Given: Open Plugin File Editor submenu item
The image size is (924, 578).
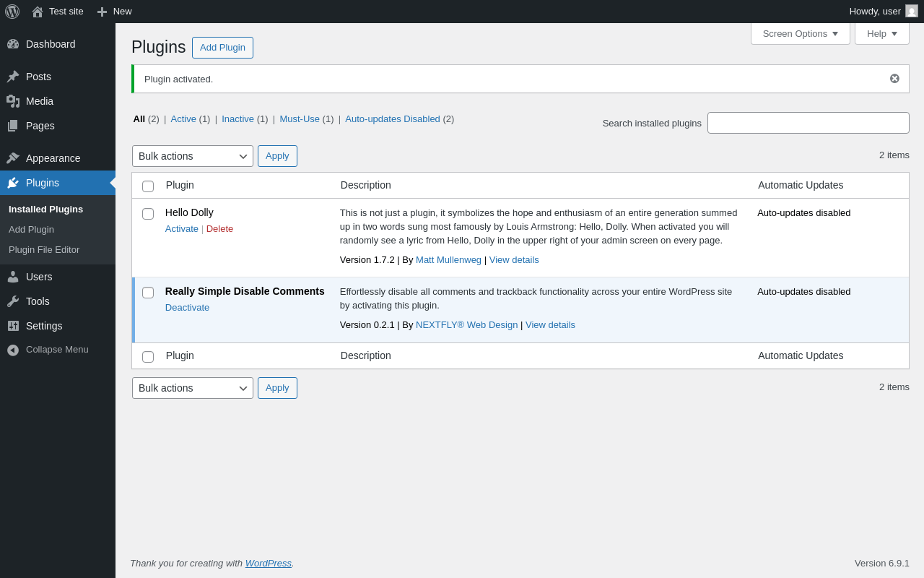Looking at the screenshot, I should [x=44, y=250].
